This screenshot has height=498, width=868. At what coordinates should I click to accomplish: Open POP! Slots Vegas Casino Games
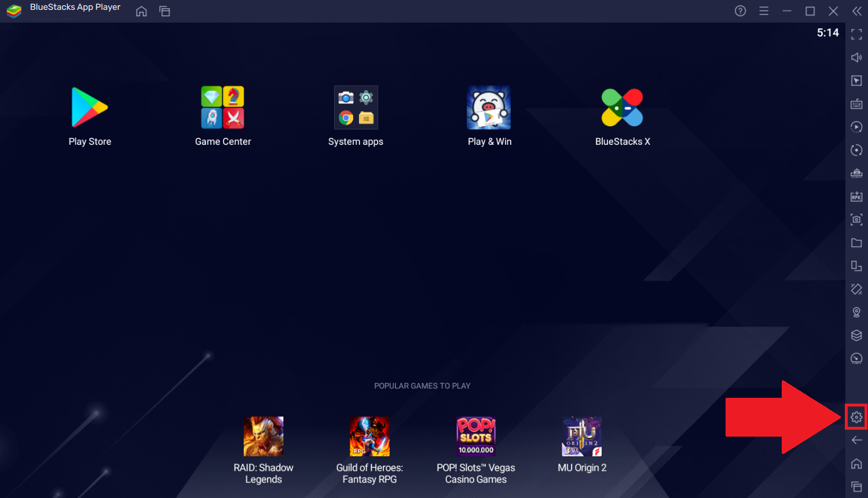pyautogui.click(x=476, y=436)
